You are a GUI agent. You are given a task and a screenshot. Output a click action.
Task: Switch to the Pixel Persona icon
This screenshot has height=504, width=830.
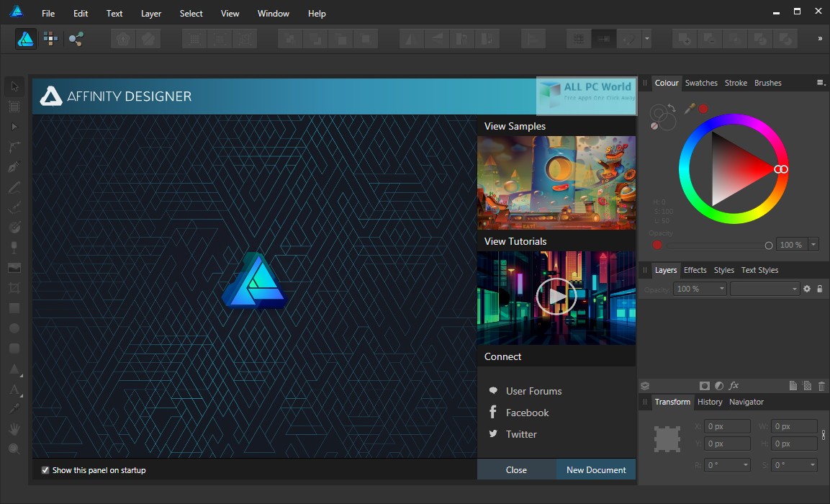[x=51, y=39]
